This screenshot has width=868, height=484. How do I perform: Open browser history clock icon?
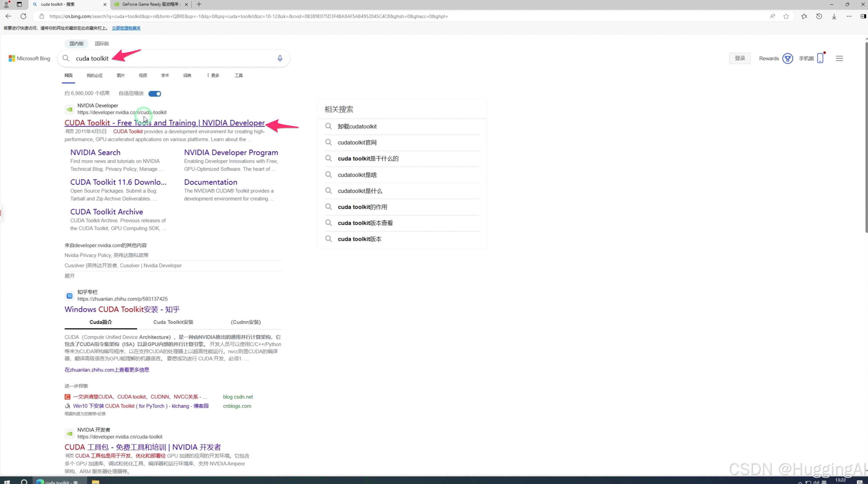tap(819, 16)
